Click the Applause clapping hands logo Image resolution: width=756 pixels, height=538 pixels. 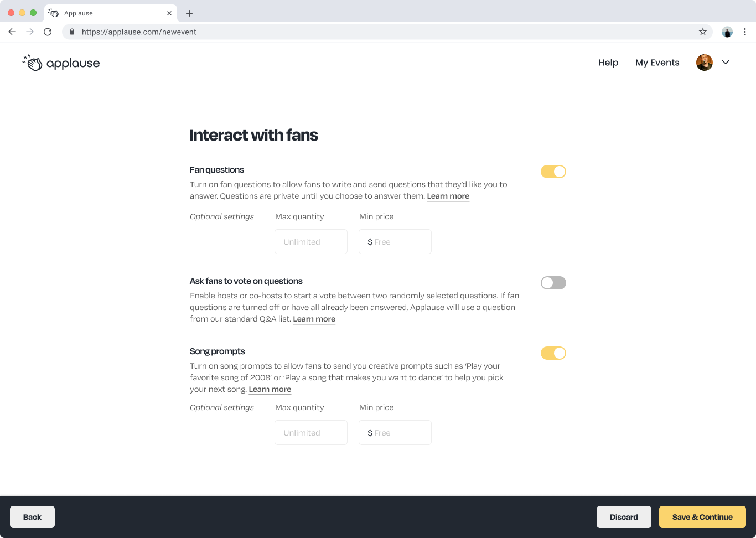pyautogui.click(x=33, y=63)
